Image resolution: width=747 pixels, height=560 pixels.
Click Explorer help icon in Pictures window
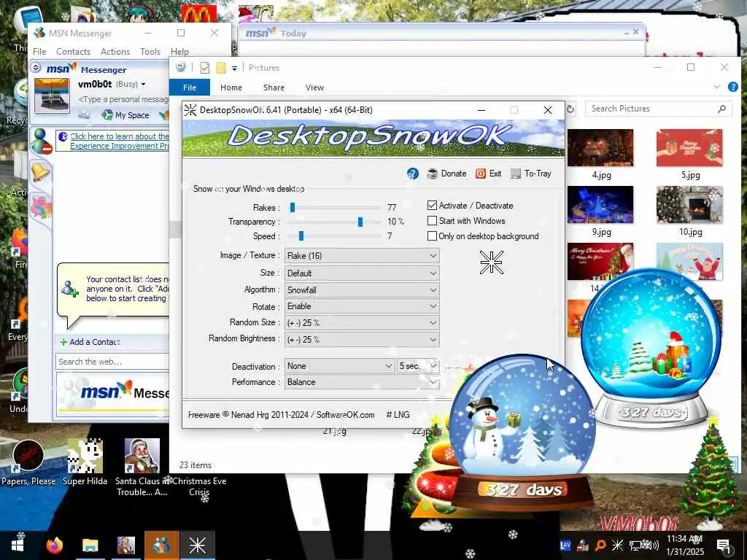tap(732, 87)
